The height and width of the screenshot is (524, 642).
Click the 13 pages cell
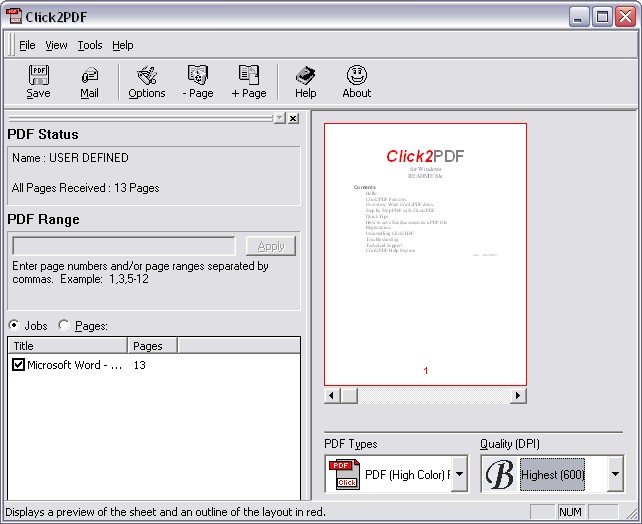[x=140, y=365]
